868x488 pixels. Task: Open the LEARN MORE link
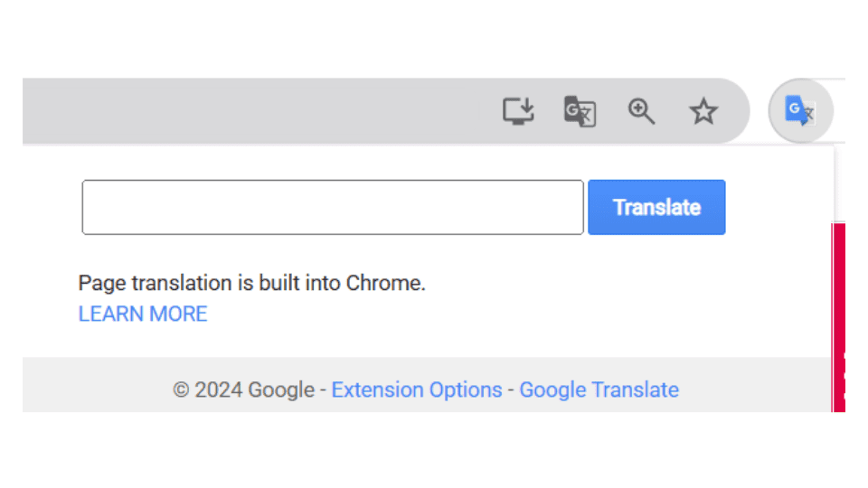[143, 314]
